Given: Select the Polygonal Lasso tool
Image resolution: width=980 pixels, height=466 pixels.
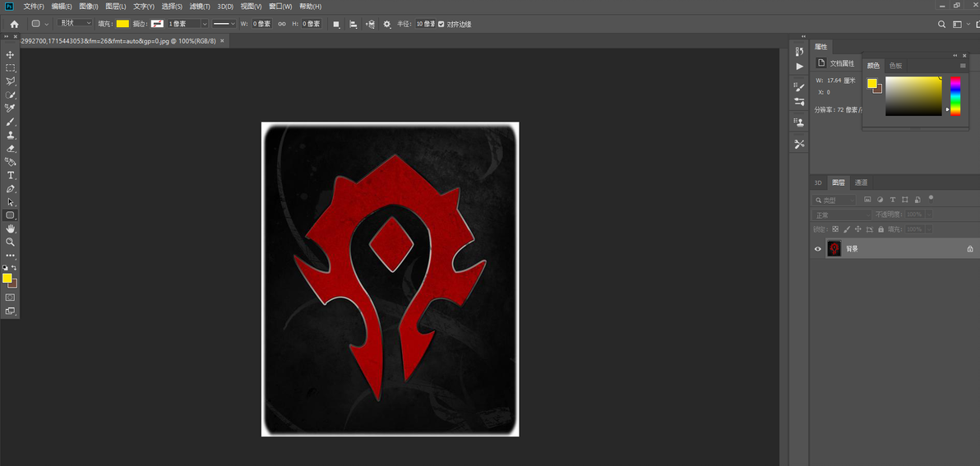Looking at the screenshot, I should click(x=10, y=82).
